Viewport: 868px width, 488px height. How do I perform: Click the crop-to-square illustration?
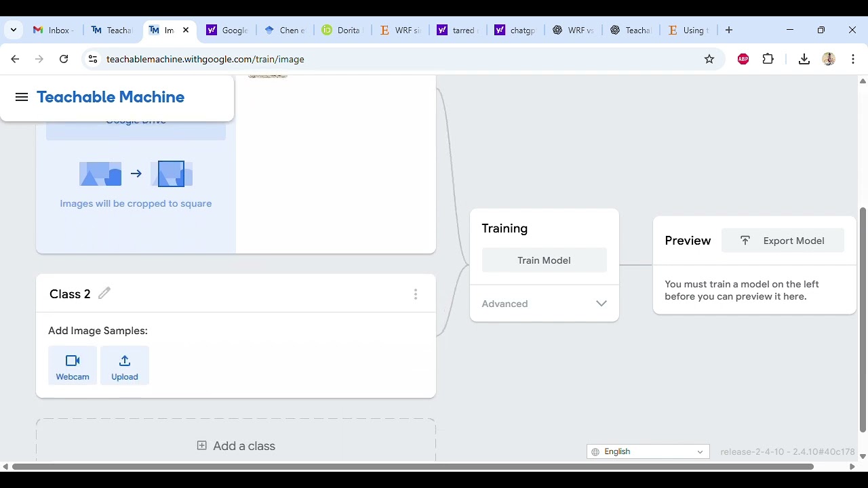136,174
